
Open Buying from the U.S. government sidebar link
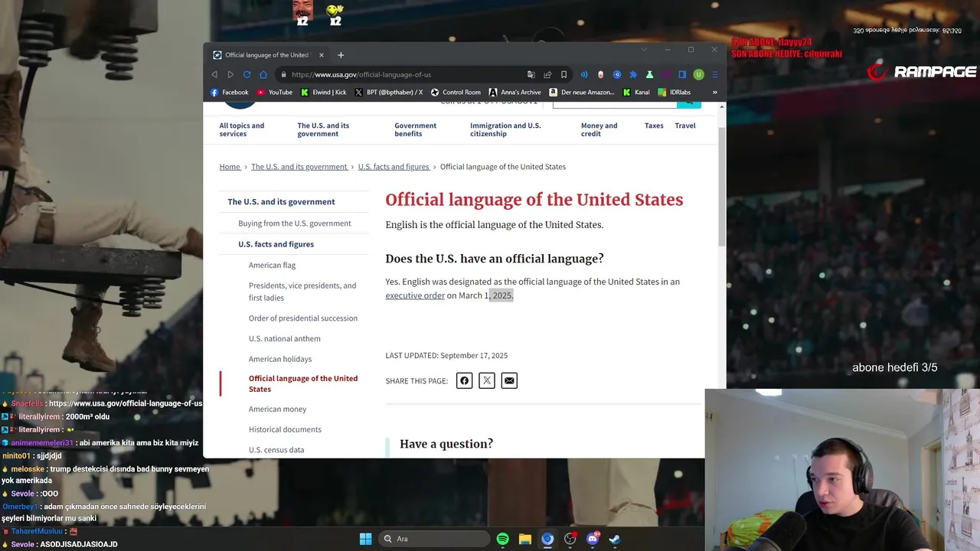[295, 223]
